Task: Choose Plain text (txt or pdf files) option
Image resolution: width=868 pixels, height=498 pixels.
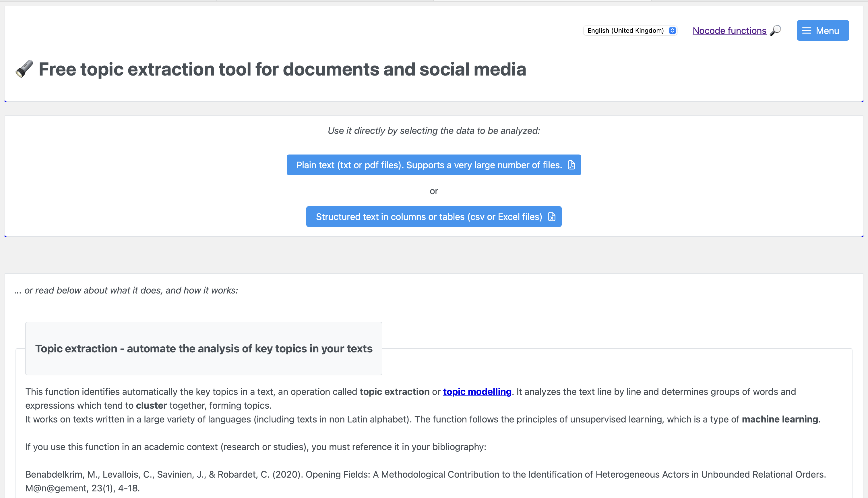Action: tap(429, 165)
